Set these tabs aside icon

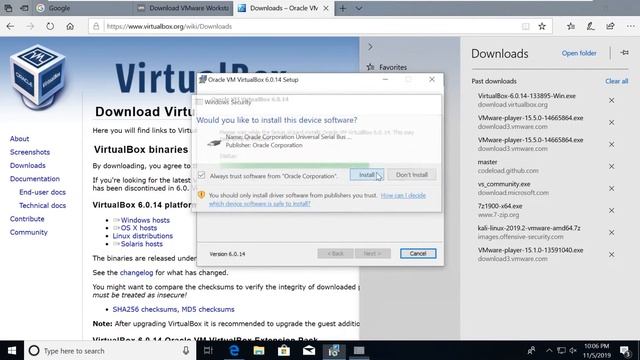[24, 8]
